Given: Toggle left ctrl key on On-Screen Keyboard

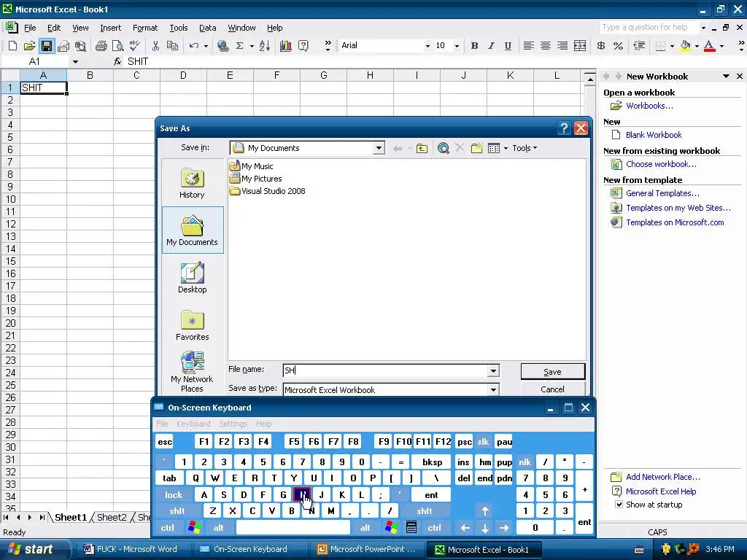Looking at the screenshot, I should click(167, 528).
